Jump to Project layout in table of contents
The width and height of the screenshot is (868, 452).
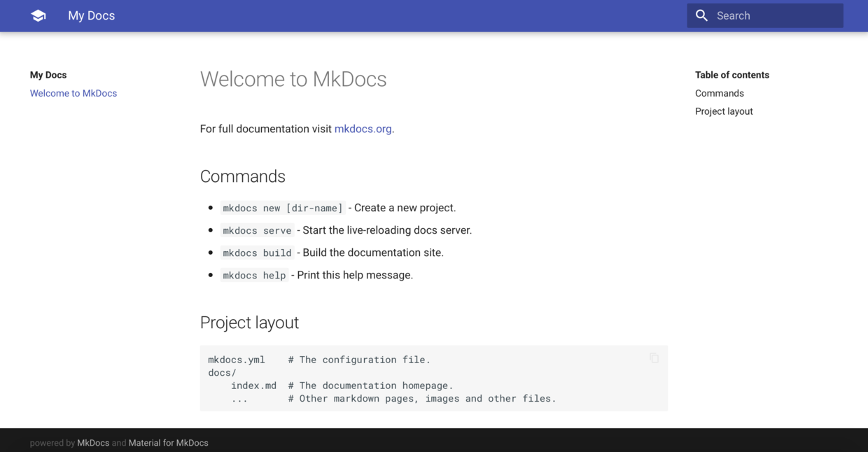click(724, 111)
